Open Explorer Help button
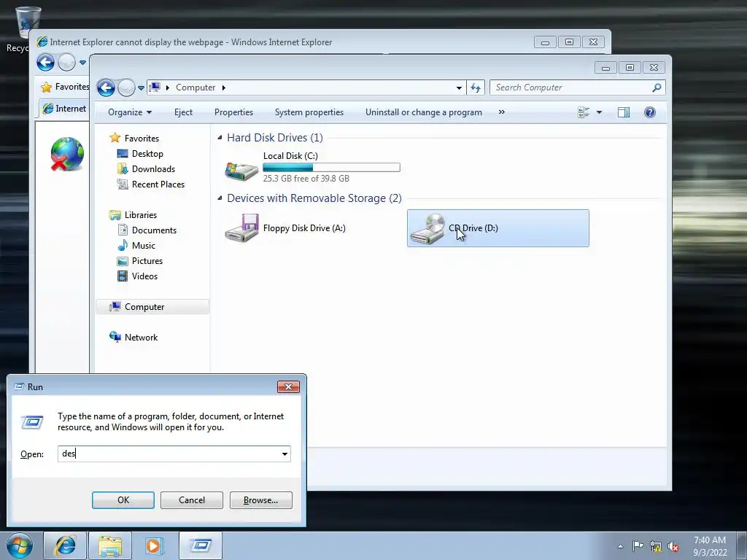Viewport: 747px width, 560px height. pyautogui.click(x=650, y=112)
